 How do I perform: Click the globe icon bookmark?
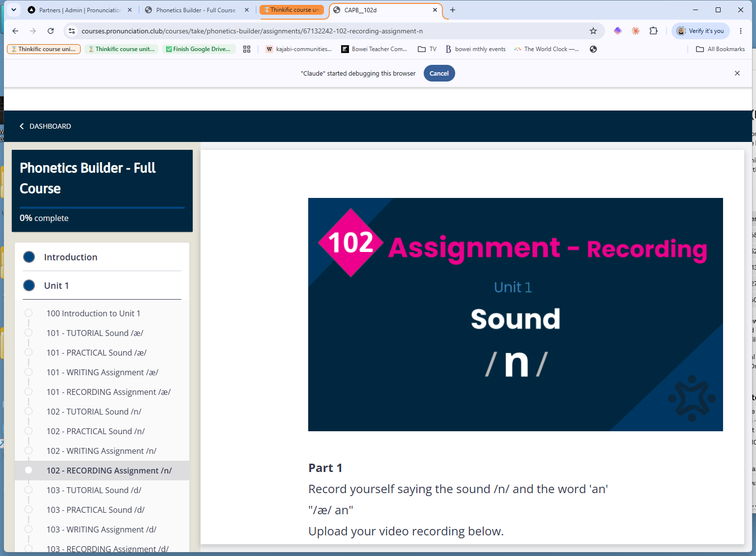[593, 49]
